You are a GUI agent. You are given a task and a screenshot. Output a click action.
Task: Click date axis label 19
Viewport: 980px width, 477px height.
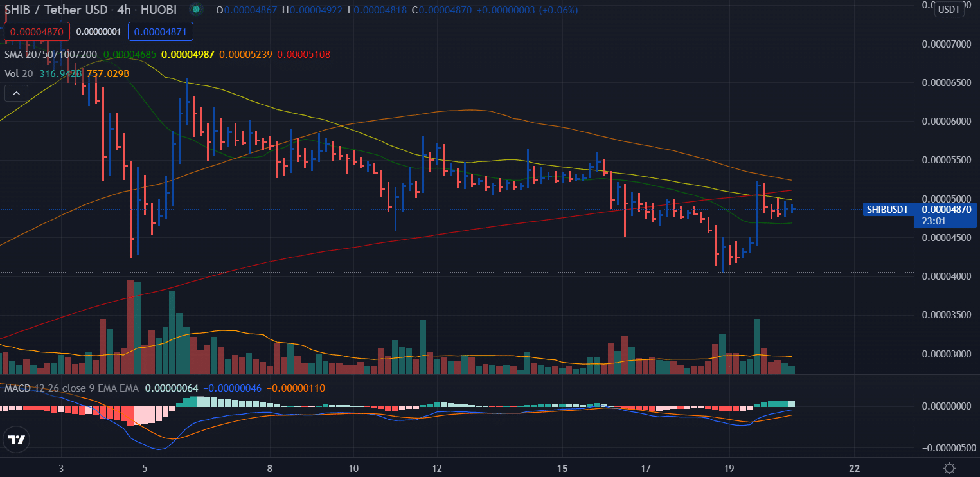click(729, 468)
